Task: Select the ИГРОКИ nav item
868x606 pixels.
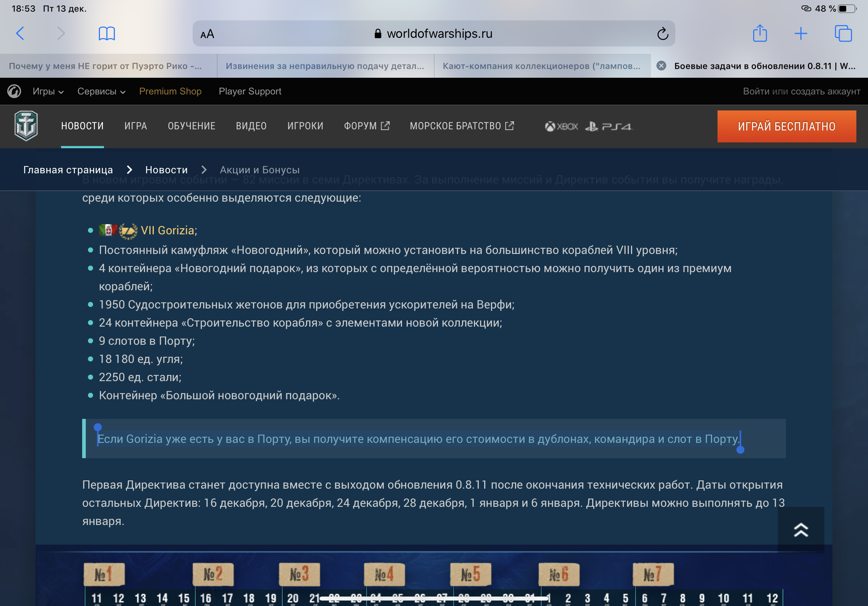Action: pos(305,126)
